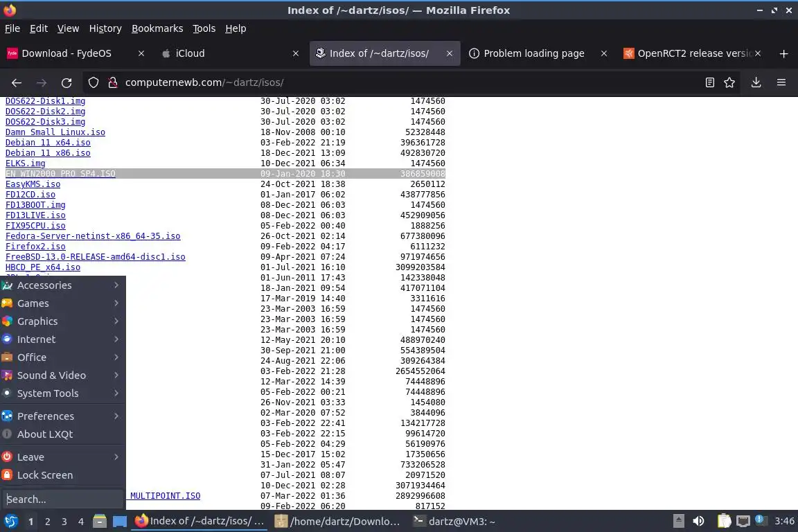
Task: Go back using the Back arrow
Action: click(17, 82)
